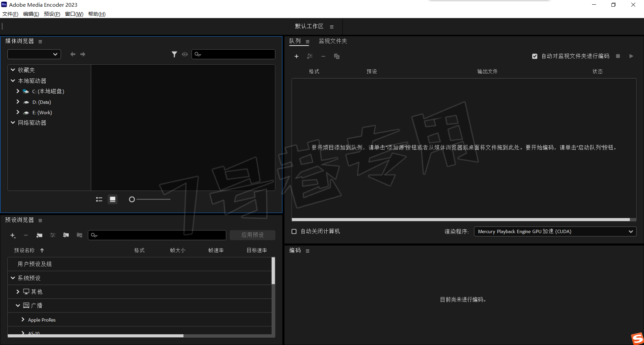Select the D: (Data) drive icon
The width and height of the screenshot is (644, 345).
click(26, 102)
